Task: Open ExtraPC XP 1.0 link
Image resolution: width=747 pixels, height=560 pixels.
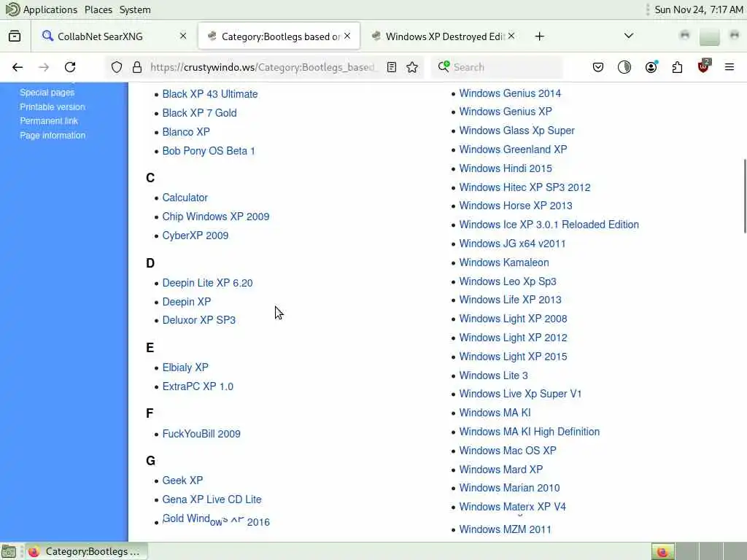Action: (x=198, y=386)
